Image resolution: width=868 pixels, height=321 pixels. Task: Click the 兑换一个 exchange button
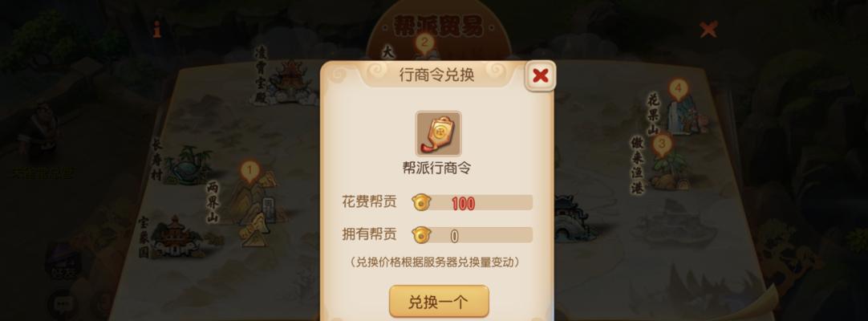click(439, 302)
